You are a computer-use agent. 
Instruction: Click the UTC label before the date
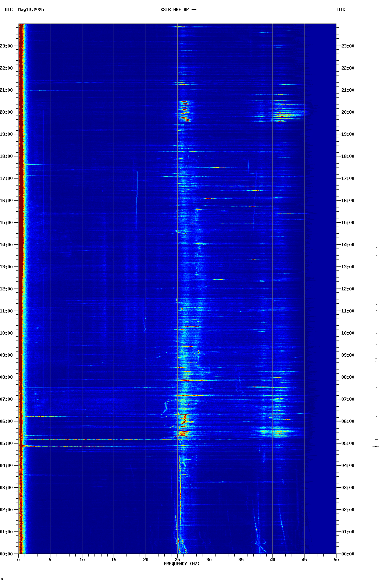tap(9, 10)
